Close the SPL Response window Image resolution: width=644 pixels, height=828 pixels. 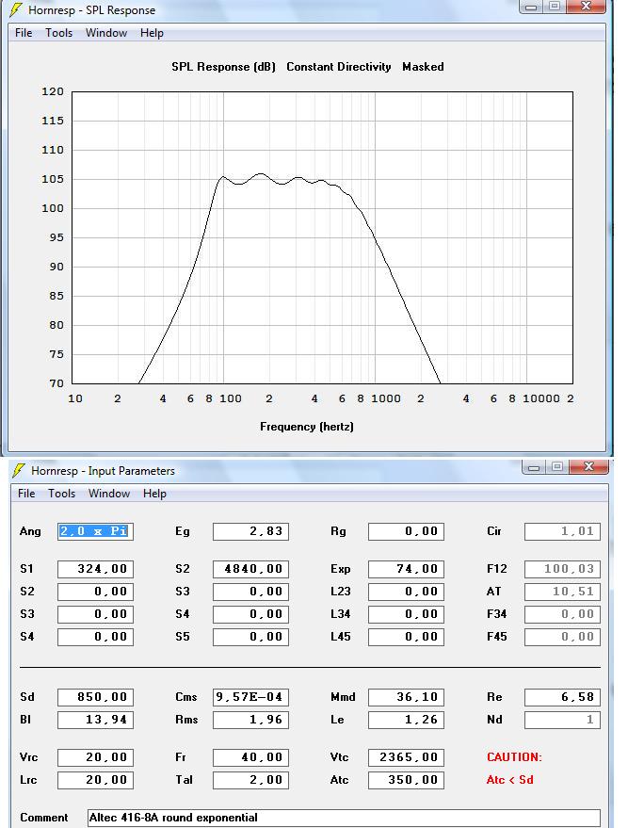(586, 7)
